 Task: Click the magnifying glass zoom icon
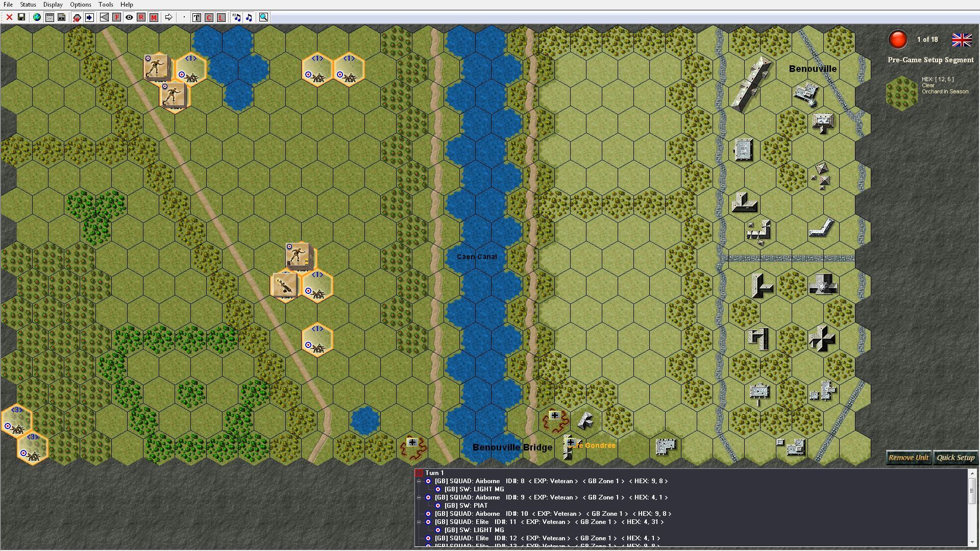pyautogui.click(x=263, y=17)
